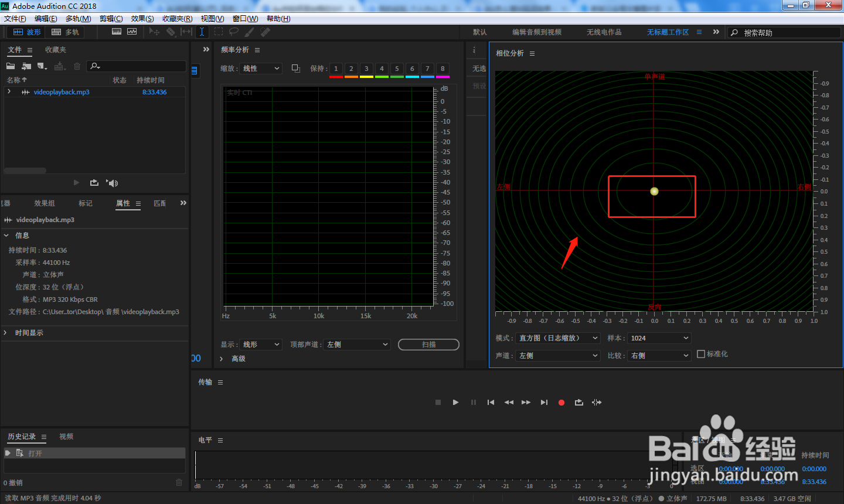Toggle transport Loop Playback button

pyautogui.click(x=579, y=403)
